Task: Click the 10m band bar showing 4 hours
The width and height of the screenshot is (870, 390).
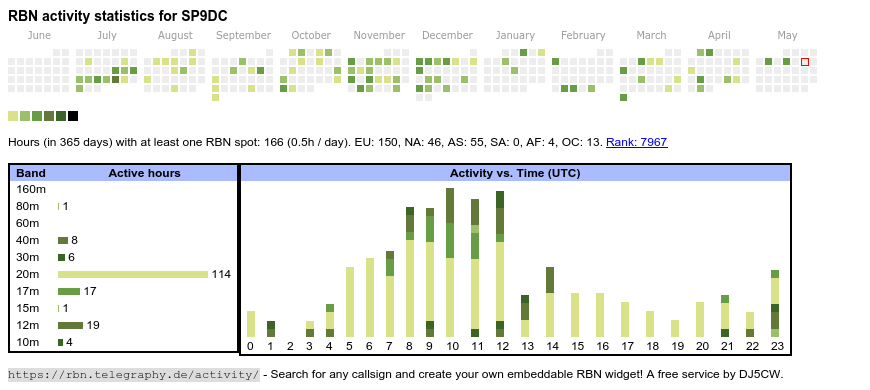Action: click(x=60, y=342)
